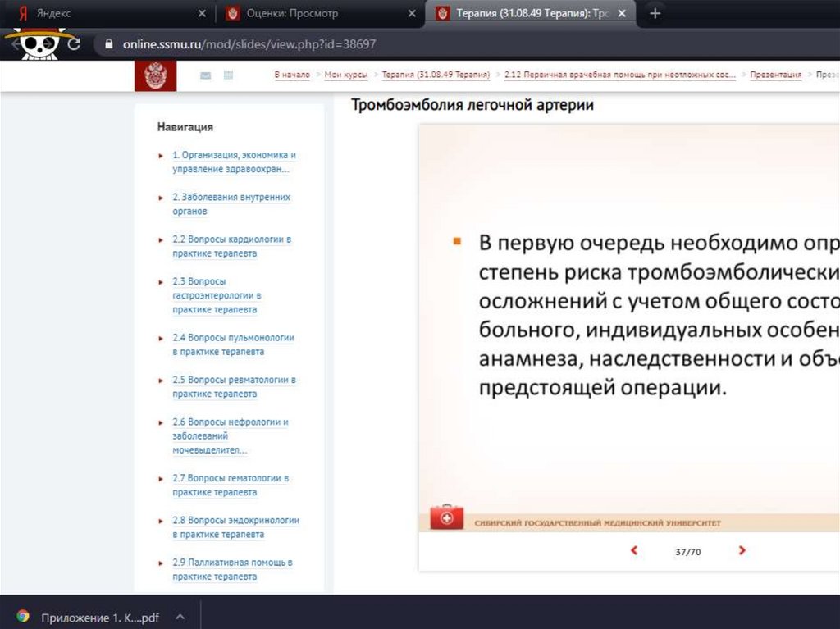
Task: Open a new browser tab
Action: coord(655,14)
